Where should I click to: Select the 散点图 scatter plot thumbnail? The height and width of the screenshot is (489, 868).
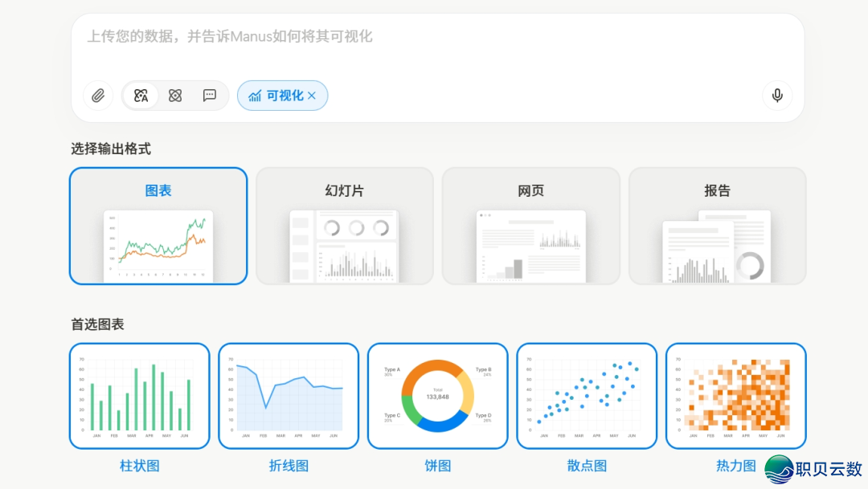[x=587, y=396]
